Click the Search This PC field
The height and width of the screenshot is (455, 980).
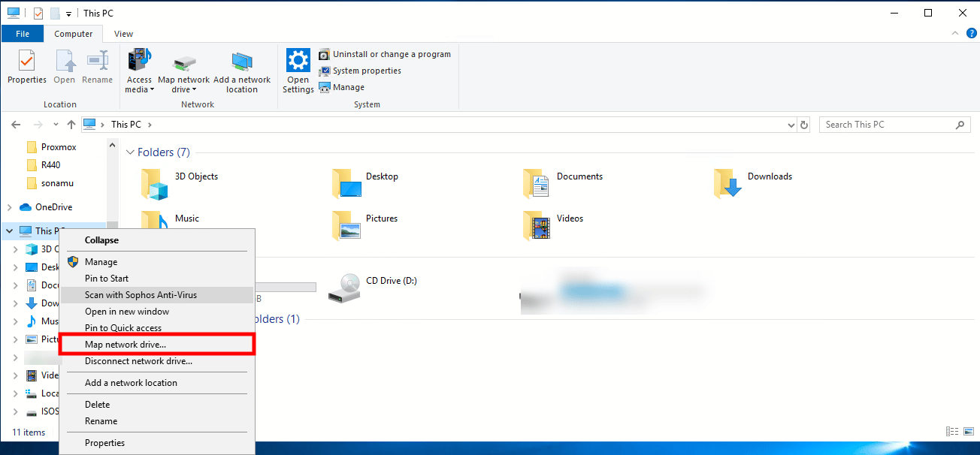point(894,125)
